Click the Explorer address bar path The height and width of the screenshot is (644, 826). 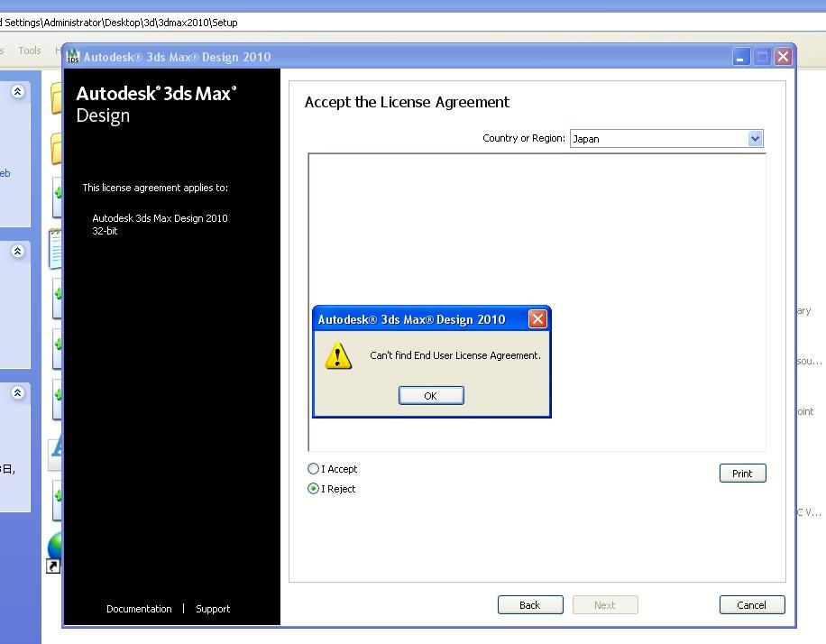119,23
